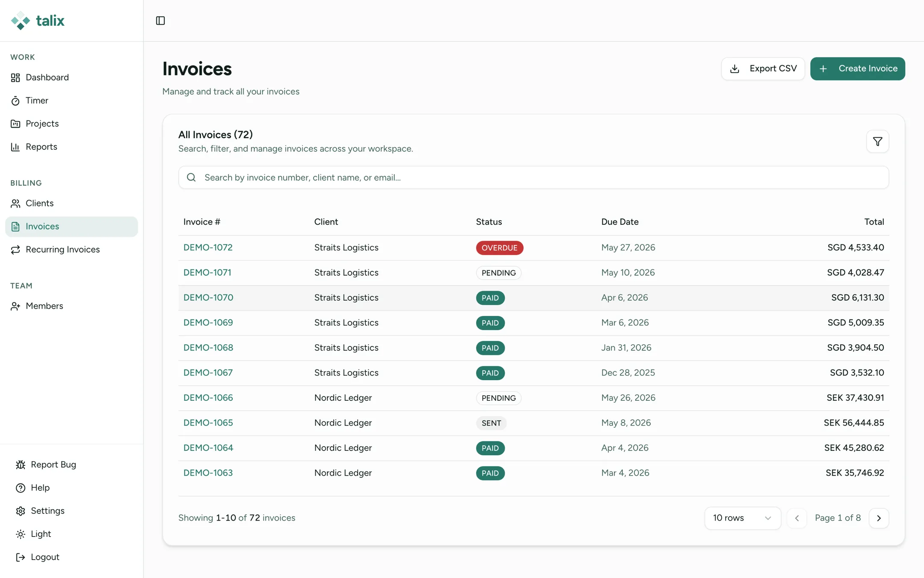This screenshot has width=924, height=578.
Task: Open invoice DEMO-1064
Action: (x=208, y=448)
